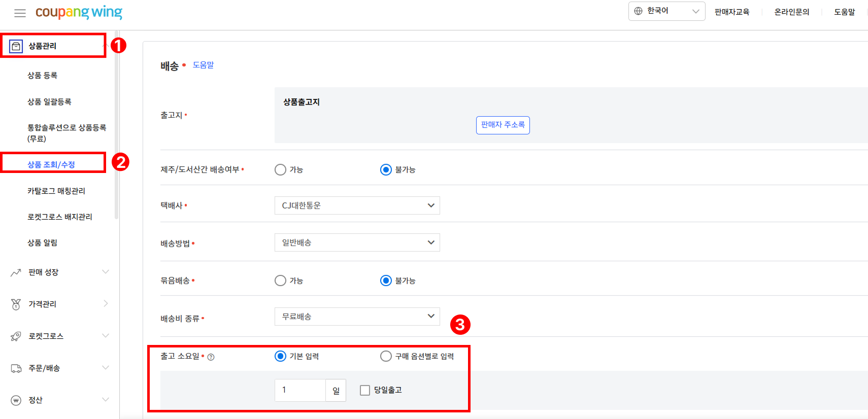Click the globe language icon
The width and height of the screenshot is (868, 419).
tap(639, 11)
